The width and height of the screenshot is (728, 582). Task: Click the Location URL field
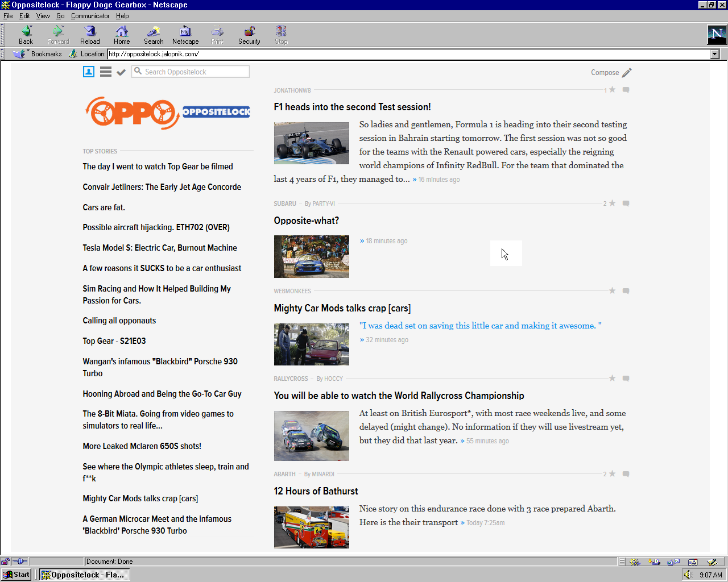point(408,54)
